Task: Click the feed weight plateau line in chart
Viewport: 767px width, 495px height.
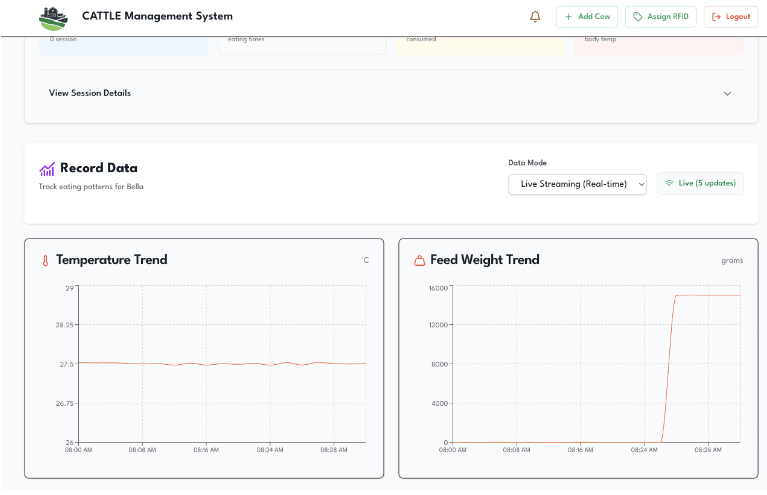Action: click(x=708, y=295)
